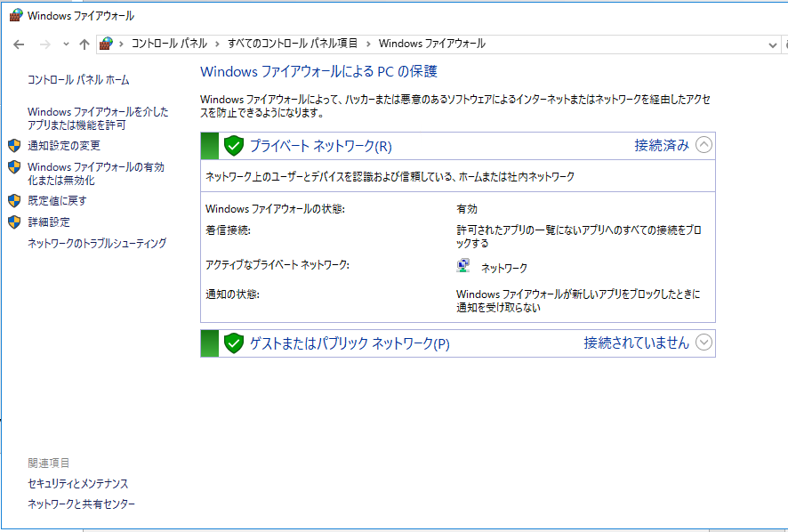Open ネットワークのトラブルシューティング link
The width and height of the screenshot is (788, 532).
pyautogui.click(x=97, y=244)
